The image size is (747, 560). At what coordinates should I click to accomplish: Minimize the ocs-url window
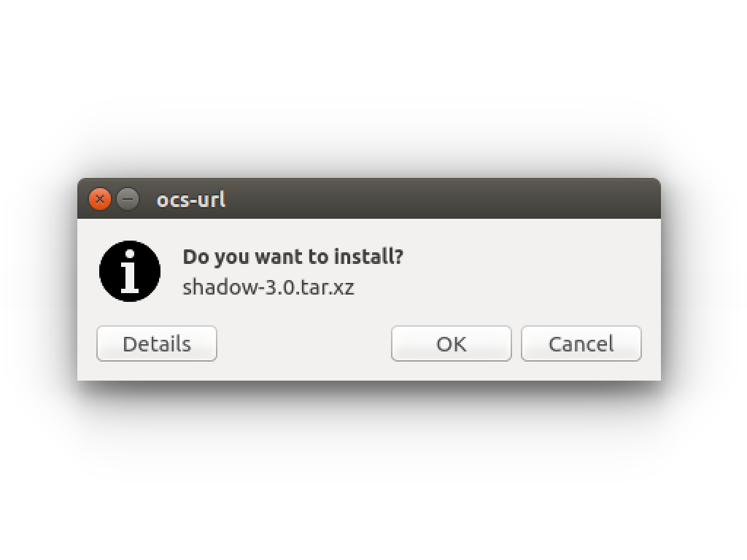tap(128, 199)
